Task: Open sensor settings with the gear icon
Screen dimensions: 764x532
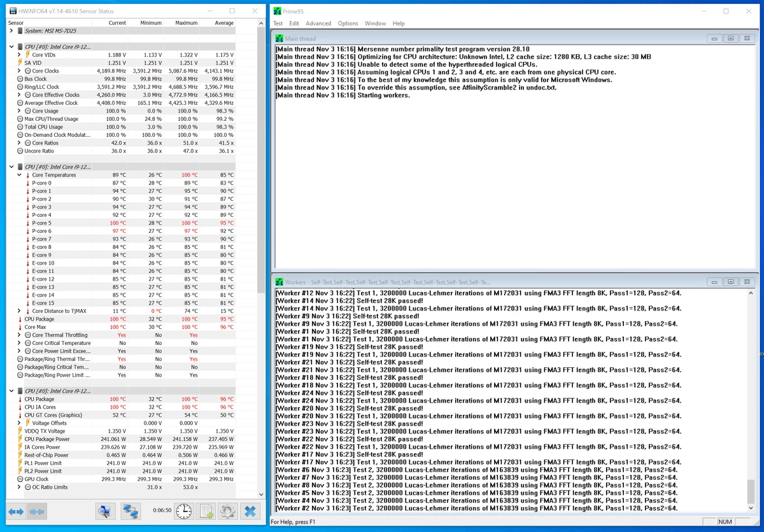Action: coord(227,511)
